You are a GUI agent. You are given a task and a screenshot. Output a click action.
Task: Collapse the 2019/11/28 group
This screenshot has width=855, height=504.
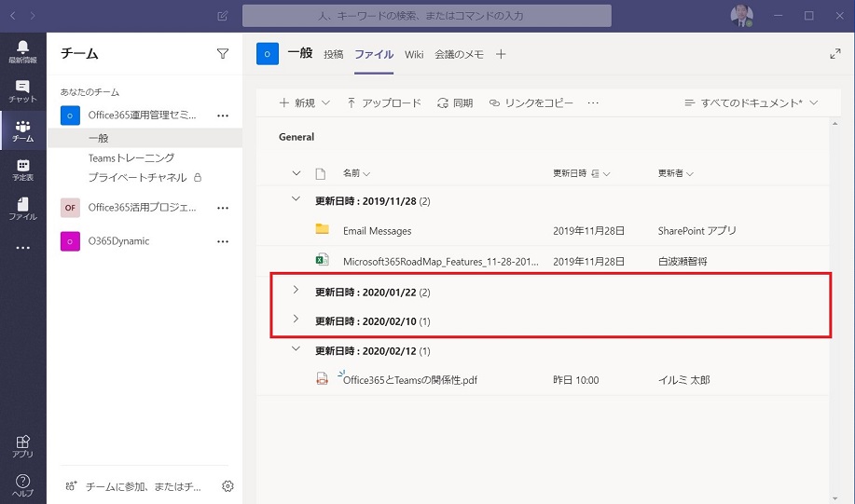coord(296,198)
